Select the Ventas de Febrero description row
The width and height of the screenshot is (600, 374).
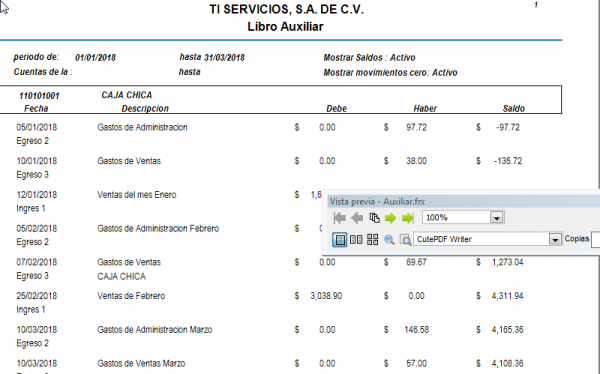pyautogui.click(x=131, y=296)
